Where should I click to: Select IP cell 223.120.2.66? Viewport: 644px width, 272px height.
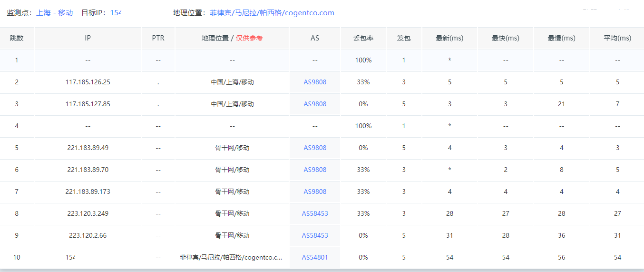[x=88, y=235]
